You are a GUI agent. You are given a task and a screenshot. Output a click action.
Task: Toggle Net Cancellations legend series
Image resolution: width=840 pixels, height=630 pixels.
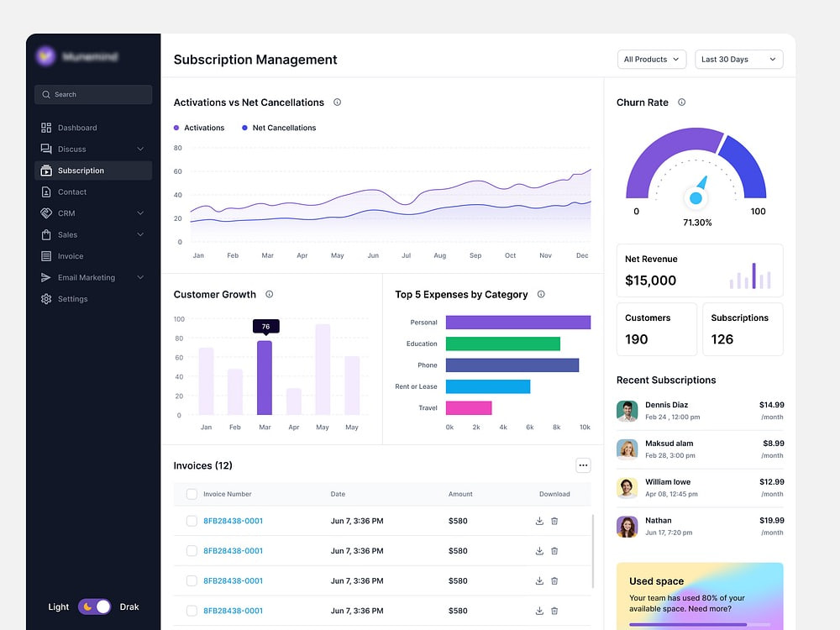pos(279,128)
